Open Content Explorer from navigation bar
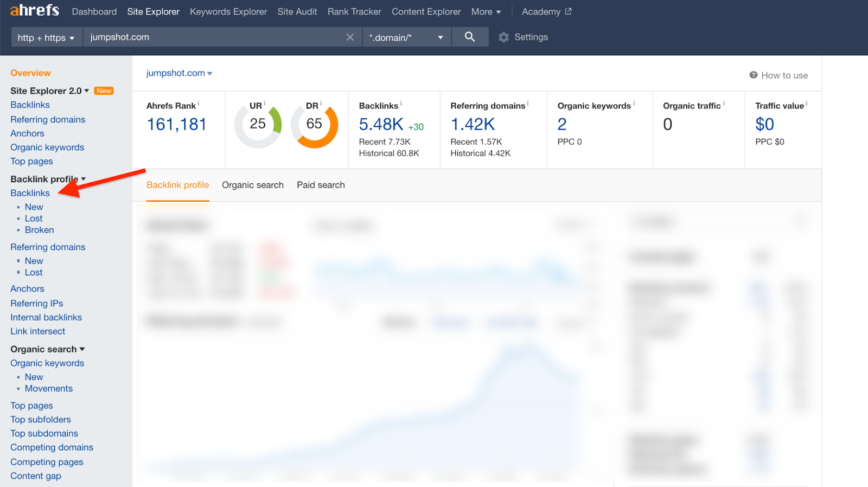 [x=426, y=11]
